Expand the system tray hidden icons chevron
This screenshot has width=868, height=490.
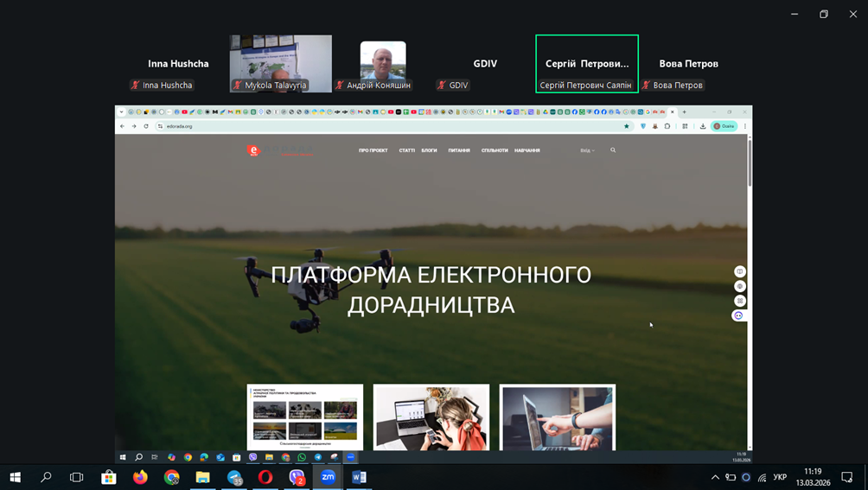[715, 477]
